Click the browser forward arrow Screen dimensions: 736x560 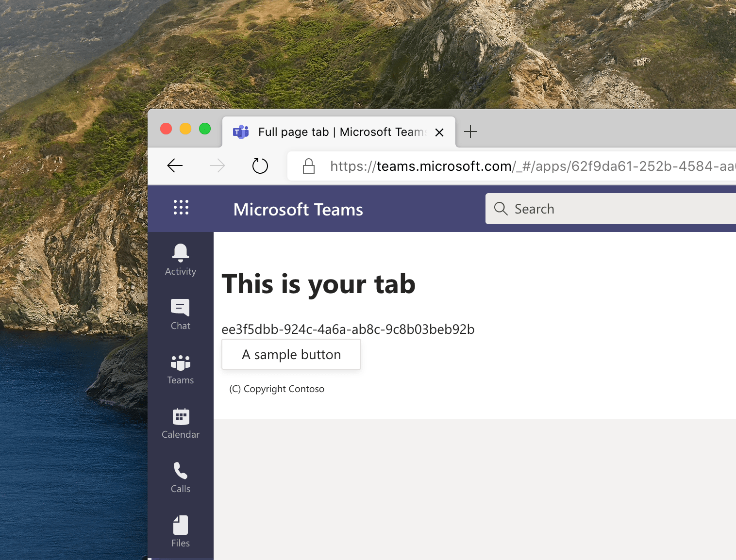217,166
